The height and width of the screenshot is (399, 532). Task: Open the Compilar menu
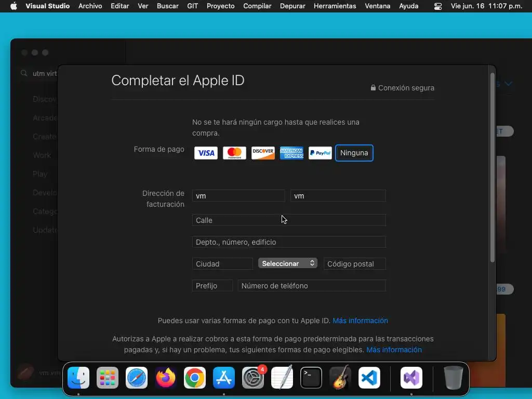click(x=257, y=6)
